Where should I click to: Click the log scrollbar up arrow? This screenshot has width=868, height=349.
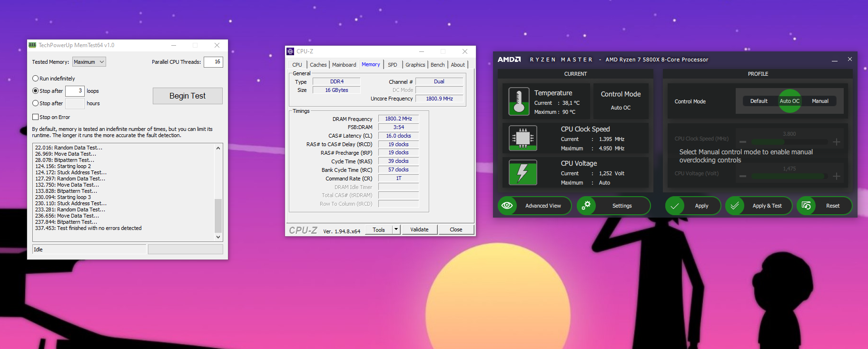point(218,148)
